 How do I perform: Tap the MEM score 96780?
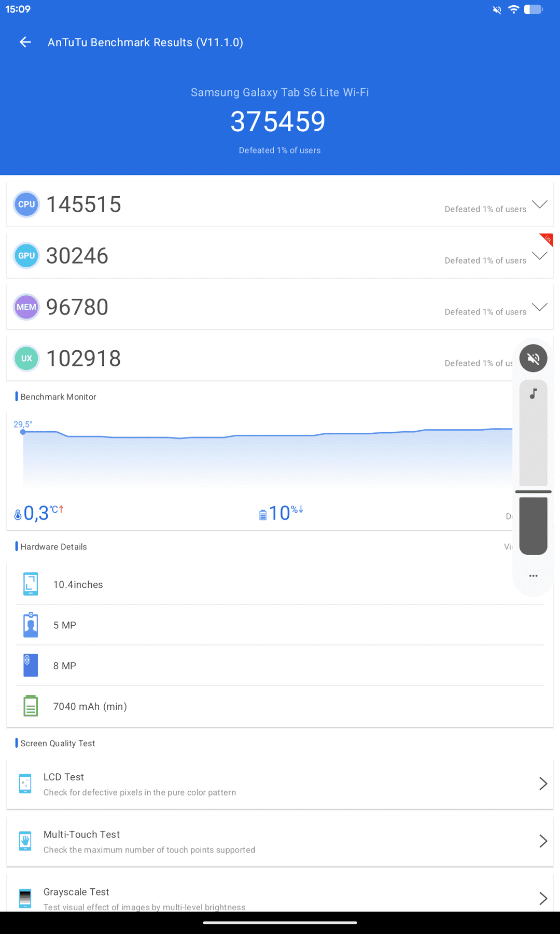(x=77, y=307)
